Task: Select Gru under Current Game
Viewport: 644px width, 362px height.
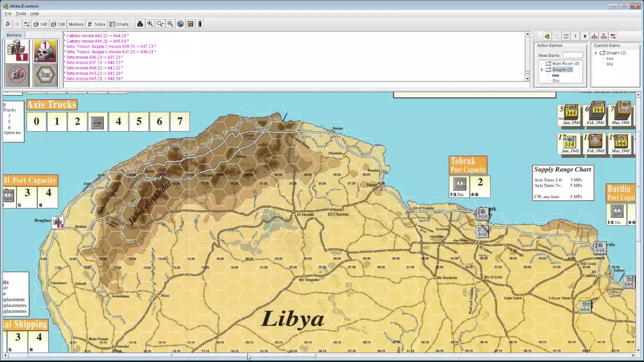Action: tap(609, 64)
